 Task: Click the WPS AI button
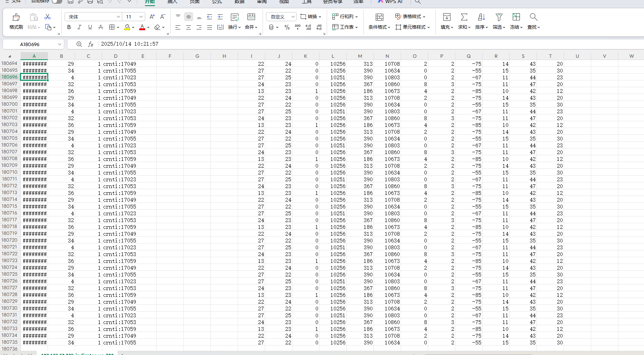click(390, 2)
